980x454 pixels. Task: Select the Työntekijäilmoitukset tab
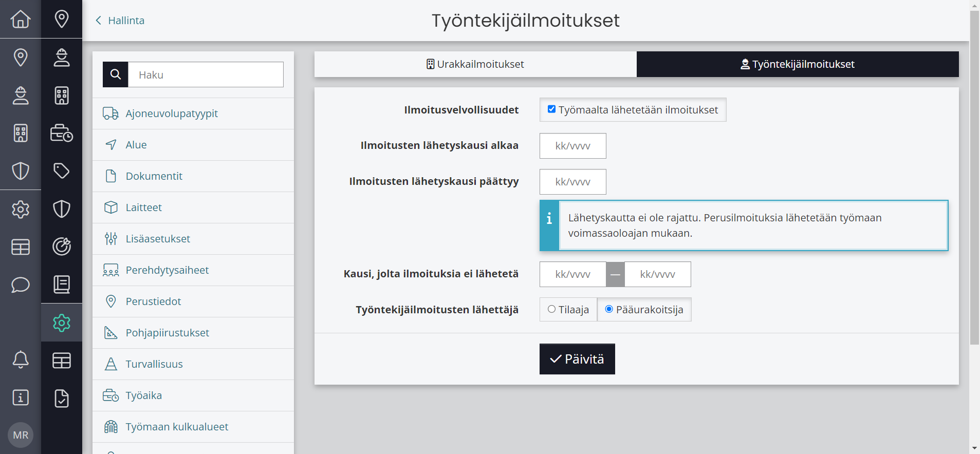coord(798,64)
